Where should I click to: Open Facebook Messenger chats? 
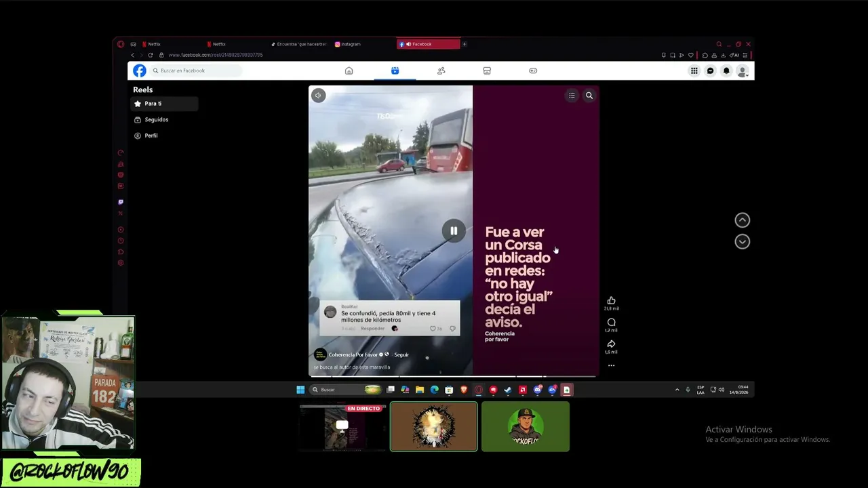[710, 70]
